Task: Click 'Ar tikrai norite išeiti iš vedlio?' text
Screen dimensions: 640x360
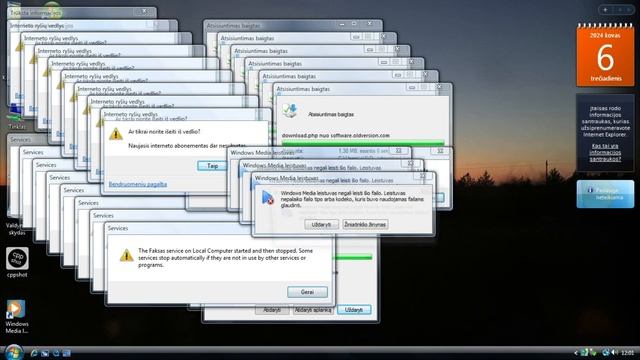Action: pos(164,131)
